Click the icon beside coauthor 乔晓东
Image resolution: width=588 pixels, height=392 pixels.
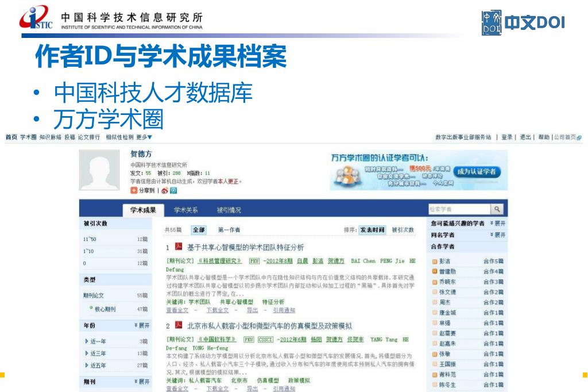click(435, 282)
